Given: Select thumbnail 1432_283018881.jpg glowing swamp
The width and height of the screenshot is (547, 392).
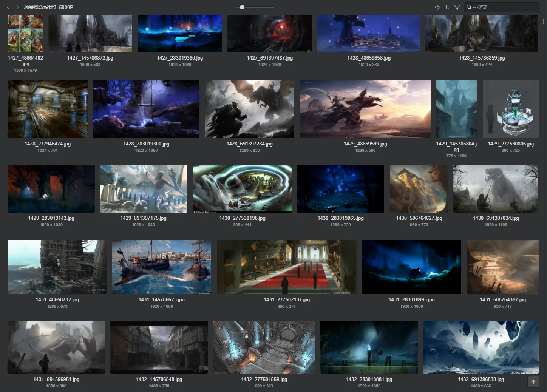Looking at the screenshot, I should [x=369, y=347].
